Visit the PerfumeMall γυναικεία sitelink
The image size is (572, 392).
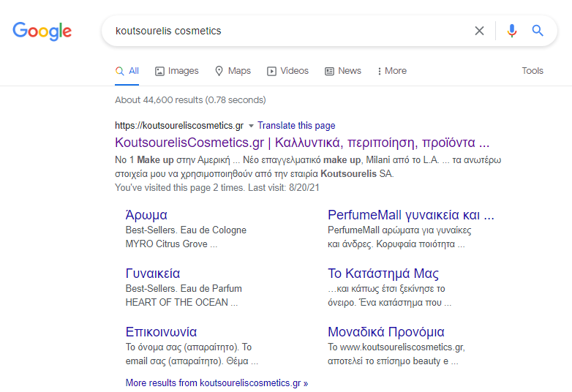pyautogui.click(x=410, y=215)
